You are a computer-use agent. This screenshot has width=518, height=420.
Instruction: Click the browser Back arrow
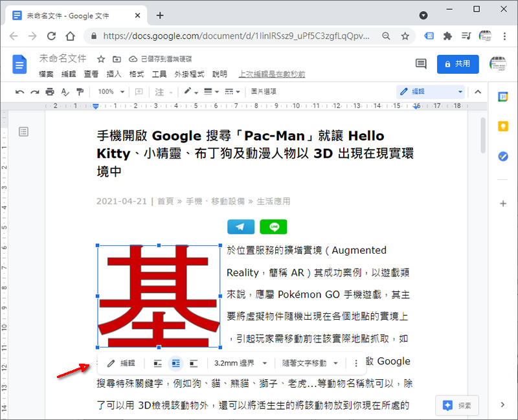click(14, 36)
